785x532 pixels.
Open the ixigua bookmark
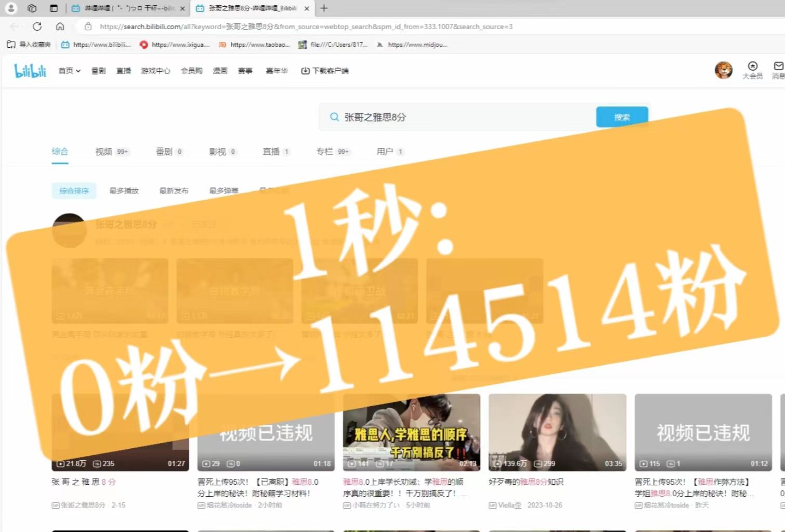pos(175,45)
